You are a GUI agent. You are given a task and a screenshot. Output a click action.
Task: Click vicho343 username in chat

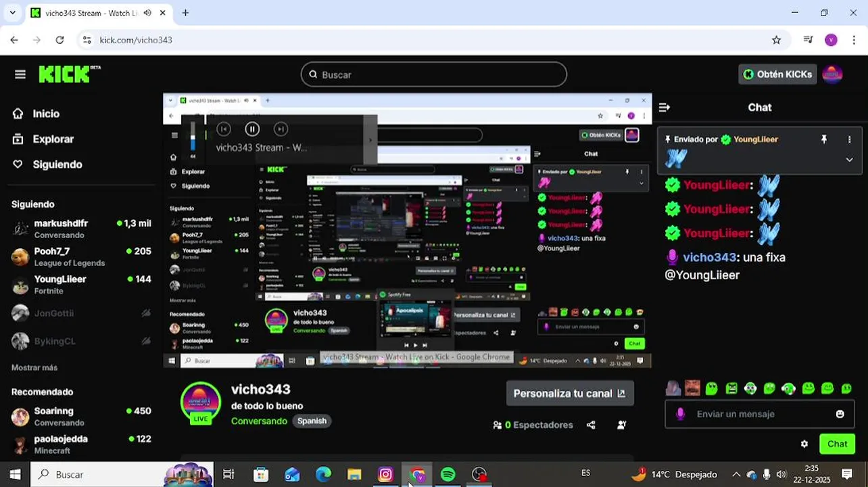pyautogui.click(x=709, y=257)
